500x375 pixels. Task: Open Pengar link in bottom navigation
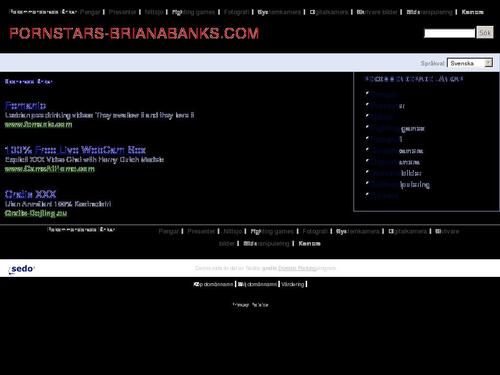(x=169, y=231)
